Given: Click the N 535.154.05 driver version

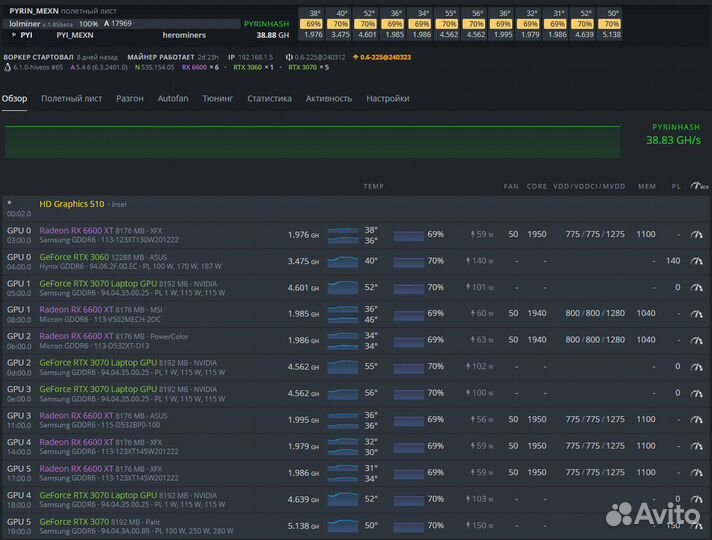Looking at the screenshot, I should point(154,67).
